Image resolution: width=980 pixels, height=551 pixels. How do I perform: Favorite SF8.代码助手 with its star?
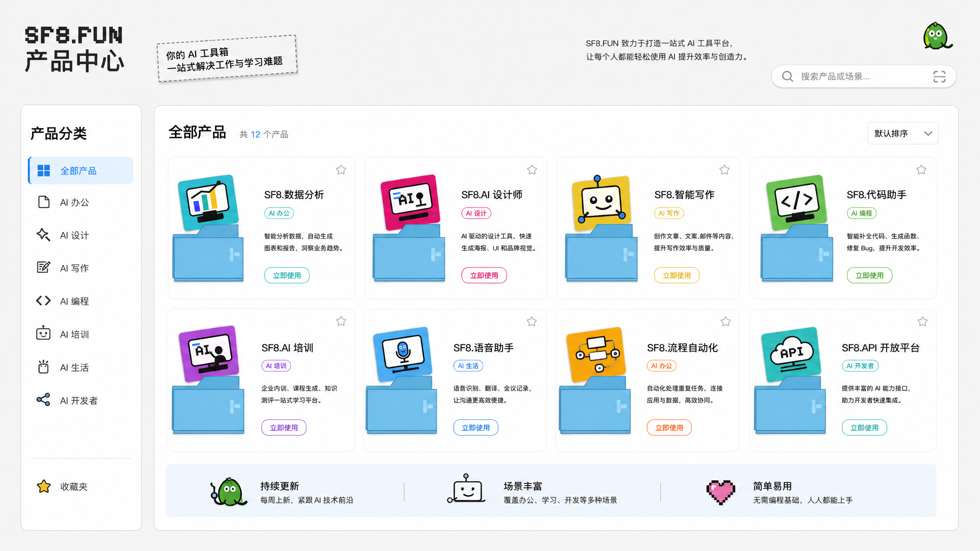click(921, 170)
